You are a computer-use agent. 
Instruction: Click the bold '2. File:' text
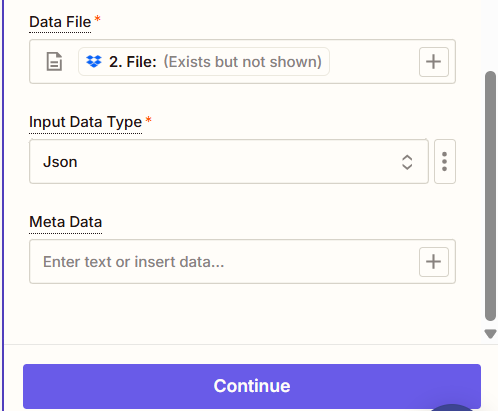[133, 62]
